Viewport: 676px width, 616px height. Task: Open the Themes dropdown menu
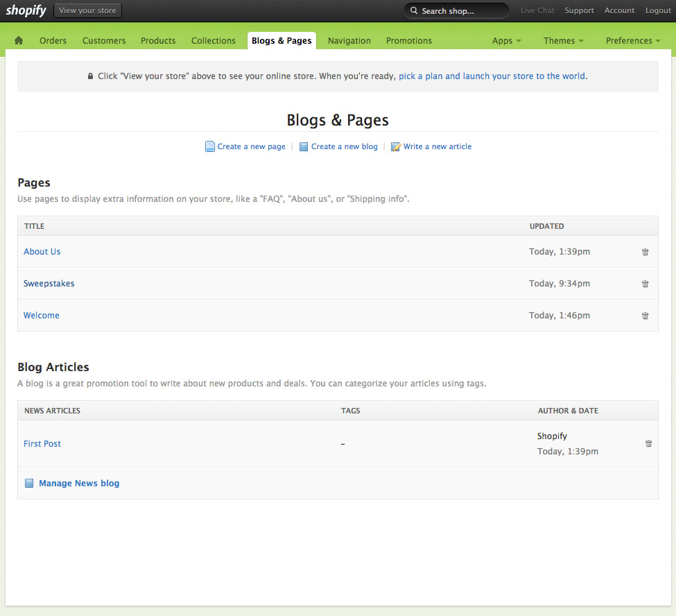(x=563, y=40)
